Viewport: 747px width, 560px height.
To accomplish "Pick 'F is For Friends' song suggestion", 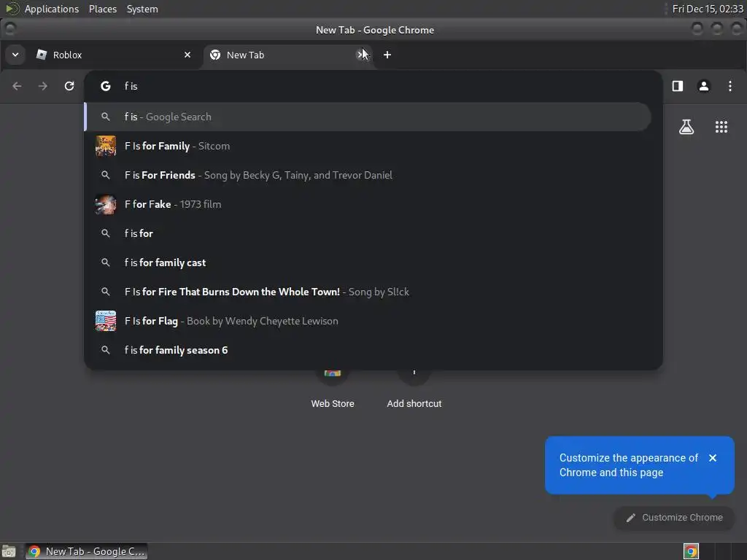I will [x=368, y=175].
